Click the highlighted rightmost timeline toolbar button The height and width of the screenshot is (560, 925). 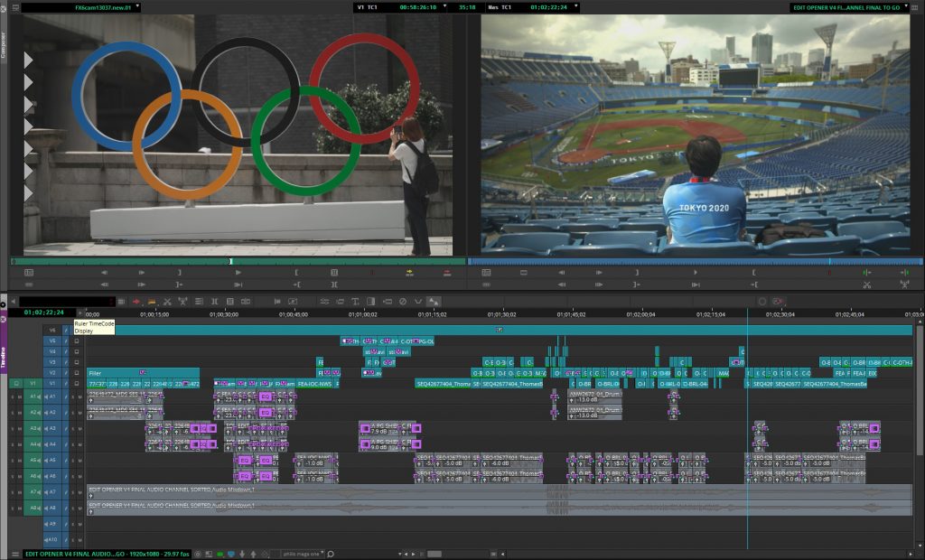coord(434,302)
